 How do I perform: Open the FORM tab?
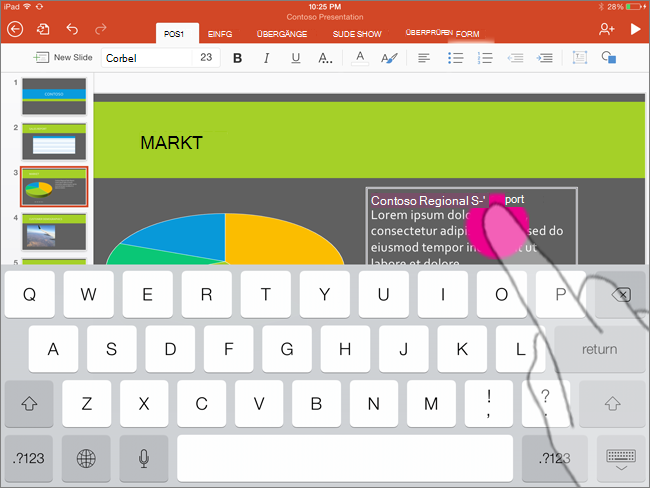(468, 34)
